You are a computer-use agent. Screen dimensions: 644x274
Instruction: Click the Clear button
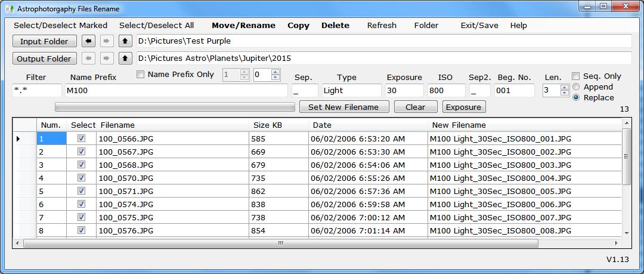coord(415,107)
